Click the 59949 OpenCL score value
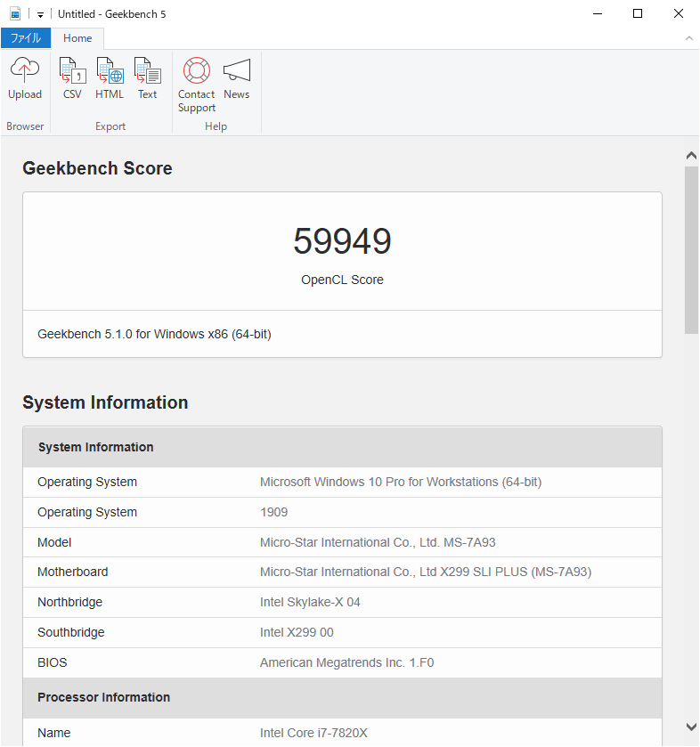The image size is (700, 747). [x=342, y=241]
